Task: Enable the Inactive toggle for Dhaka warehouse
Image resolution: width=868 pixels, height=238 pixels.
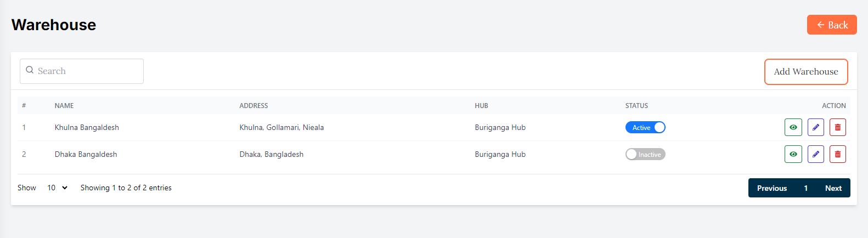Action: pyautogui.click(x=645, y=154)
